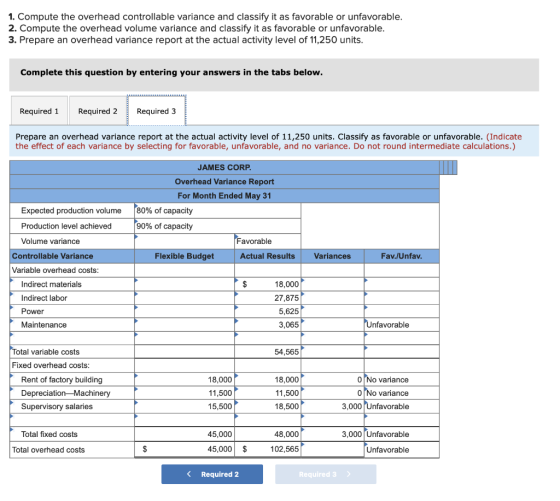The height and width of the screenshot is (501, 560).
Task: Click Maintenance Flexible Budget field
Action: coord(184,325)
